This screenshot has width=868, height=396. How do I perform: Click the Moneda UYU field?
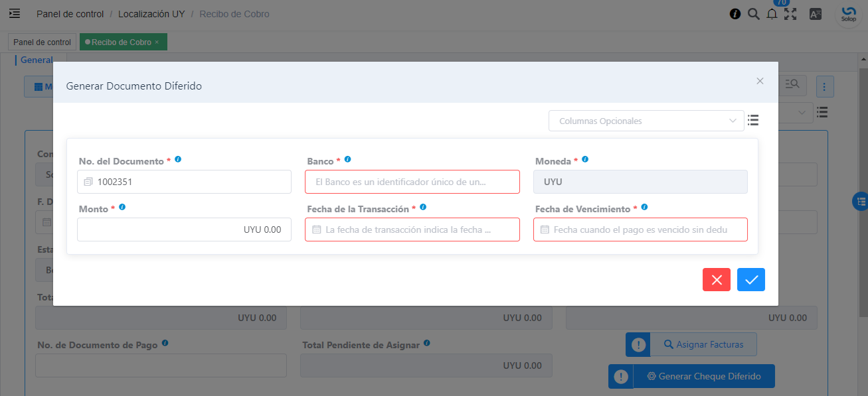(x=640, y=182)
